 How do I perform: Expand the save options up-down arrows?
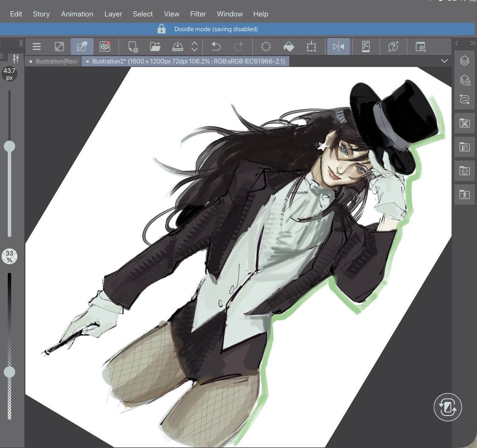coord(194,46)
